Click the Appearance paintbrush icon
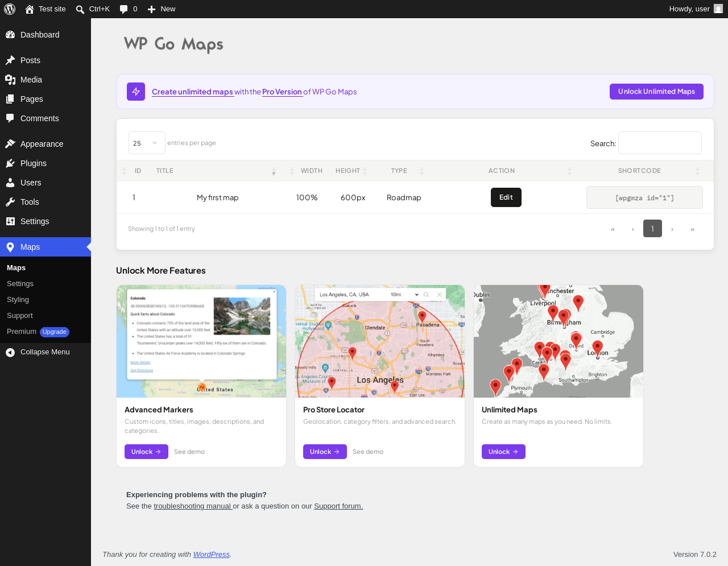Screen dimensions: 728x566 coord(10,144)
